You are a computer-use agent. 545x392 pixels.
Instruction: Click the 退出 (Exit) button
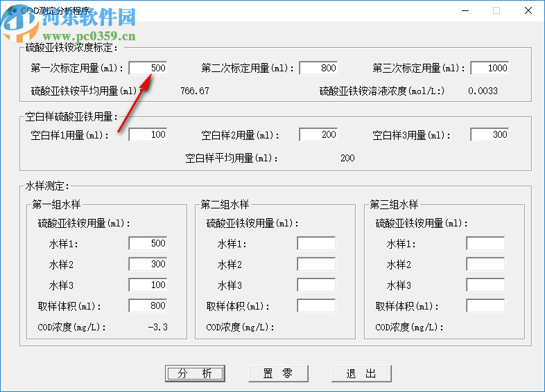[361, 373]
